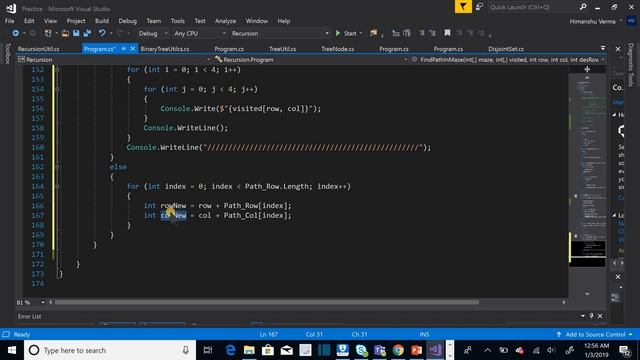Open the Recursion startup project dropdown

[x=280, y=33]
